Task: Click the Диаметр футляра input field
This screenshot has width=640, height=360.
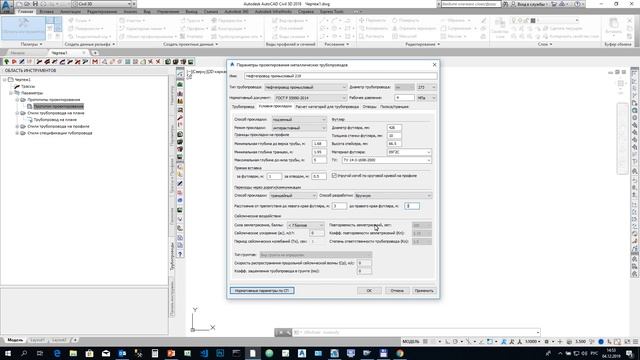Action: (x=394, y=128)
